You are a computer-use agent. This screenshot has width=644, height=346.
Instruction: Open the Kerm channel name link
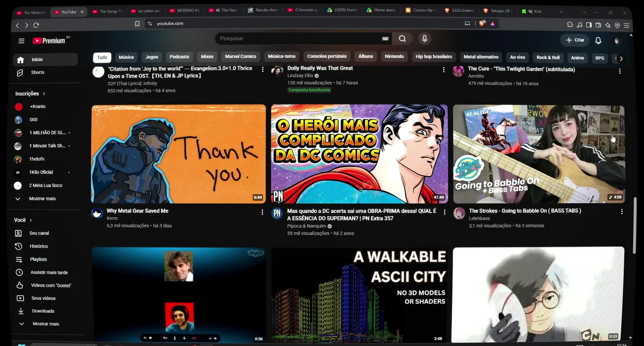click(x=112, y=219)
